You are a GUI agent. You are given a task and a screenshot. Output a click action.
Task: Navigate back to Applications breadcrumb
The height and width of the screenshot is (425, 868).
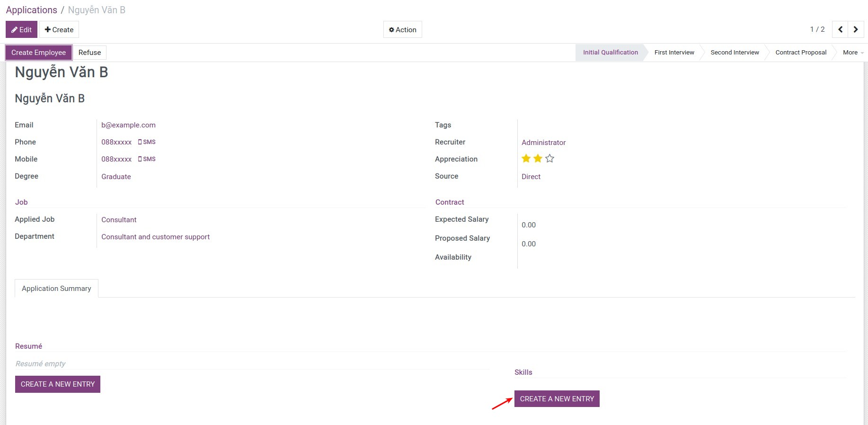[31, 10]
